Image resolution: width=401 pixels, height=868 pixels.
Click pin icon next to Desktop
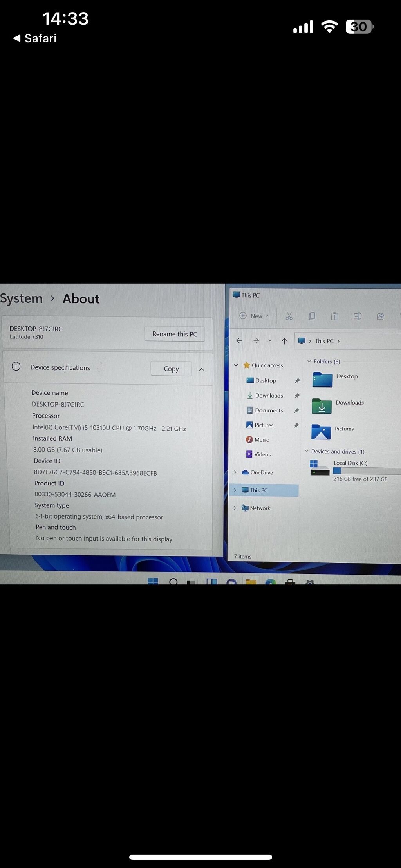(297, 380)
